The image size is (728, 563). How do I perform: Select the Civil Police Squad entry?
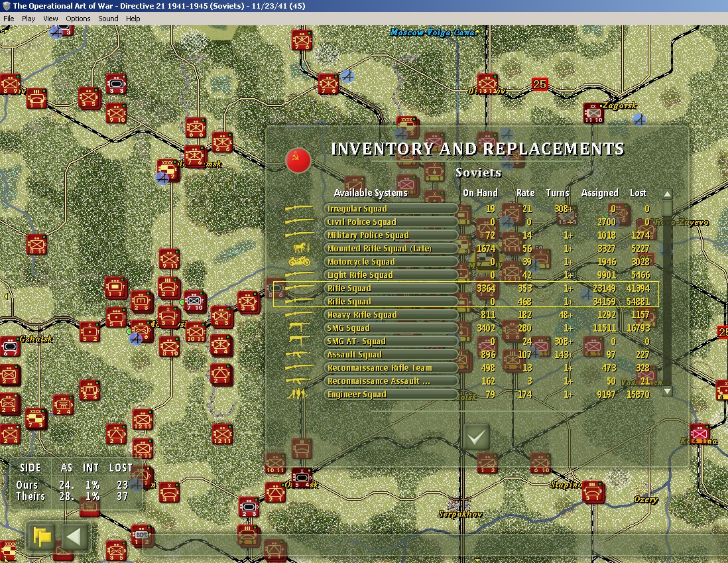tap(391, 222)
